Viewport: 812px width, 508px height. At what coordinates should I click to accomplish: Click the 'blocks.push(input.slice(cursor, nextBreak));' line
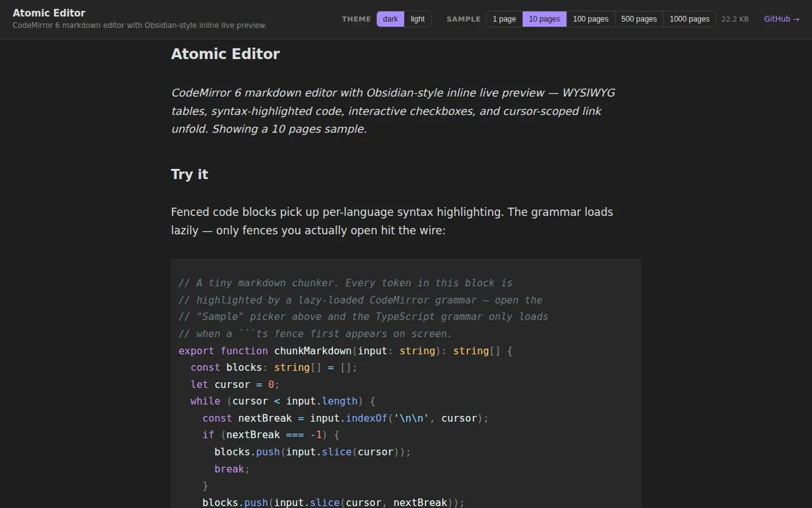334,502
